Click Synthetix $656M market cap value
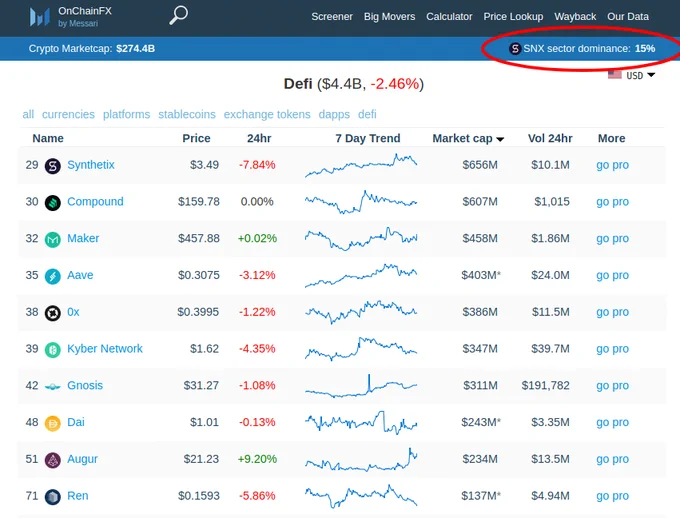 tap(480, 165)
